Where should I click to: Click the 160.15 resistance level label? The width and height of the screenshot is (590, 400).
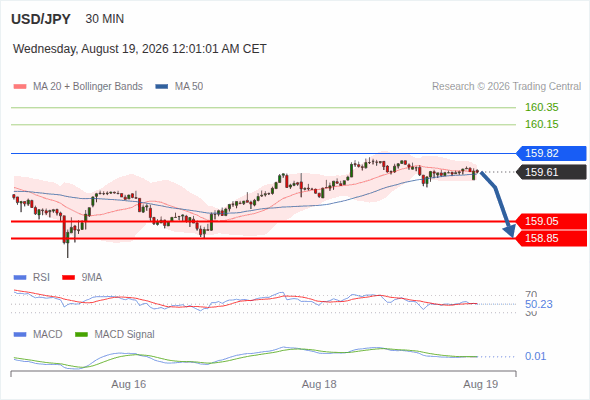coord(542,124)
